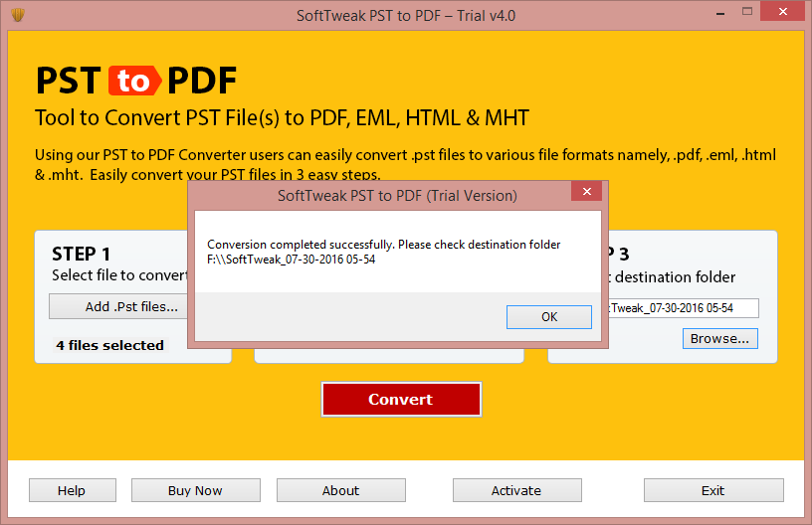Screen dimensions: 812x525
Task: Open the Help button
Action: click(73, 490)
